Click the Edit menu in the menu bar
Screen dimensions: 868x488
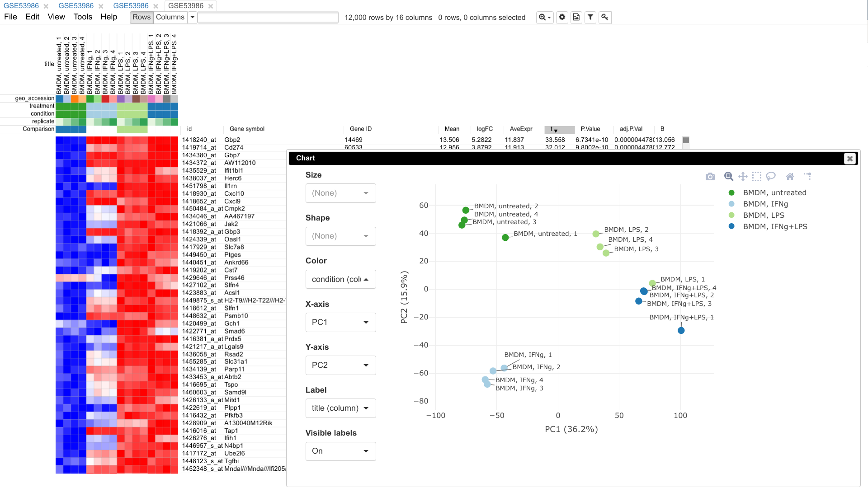pyautogui.click(x=33, y=17)
